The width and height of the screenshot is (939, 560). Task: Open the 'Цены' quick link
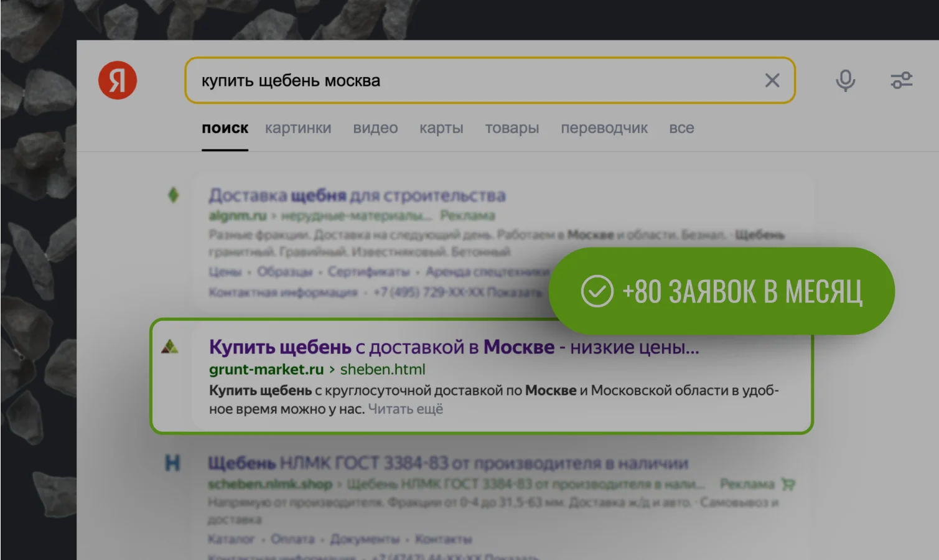click(x=225, y=273)
